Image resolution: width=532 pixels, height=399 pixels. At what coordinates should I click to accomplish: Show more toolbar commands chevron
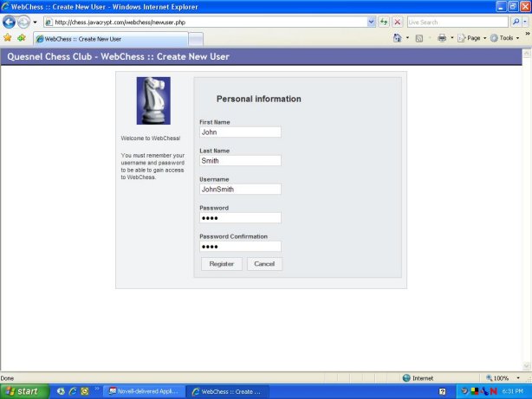[x=528, y=34]
